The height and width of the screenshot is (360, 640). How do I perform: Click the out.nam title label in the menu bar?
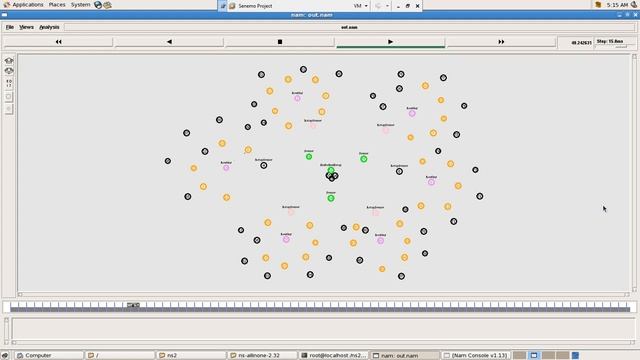(349, 27)
